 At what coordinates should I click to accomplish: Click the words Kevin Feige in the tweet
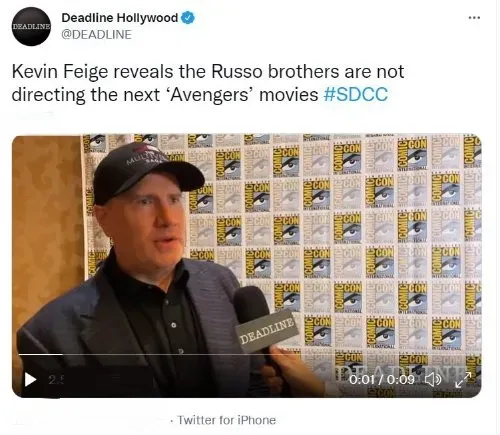pos(60,72)
